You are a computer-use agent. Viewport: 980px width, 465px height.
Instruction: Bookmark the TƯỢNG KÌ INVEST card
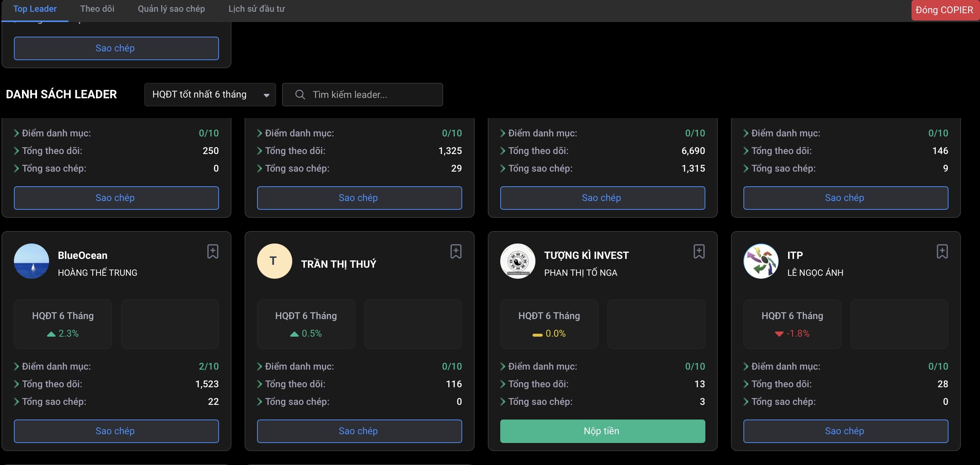(699, 252)
